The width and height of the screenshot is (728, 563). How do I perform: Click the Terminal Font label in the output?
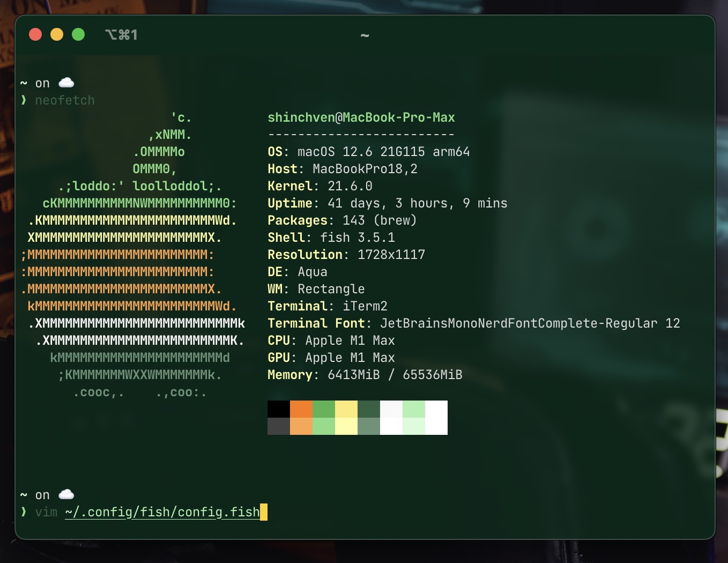coord(316,323)
